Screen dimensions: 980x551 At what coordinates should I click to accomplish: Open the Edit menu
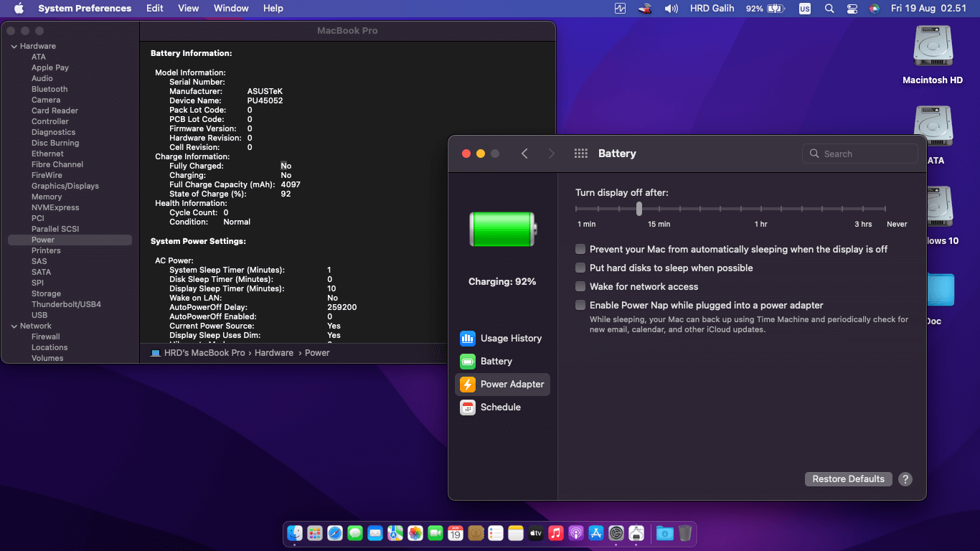click(155, 9)
